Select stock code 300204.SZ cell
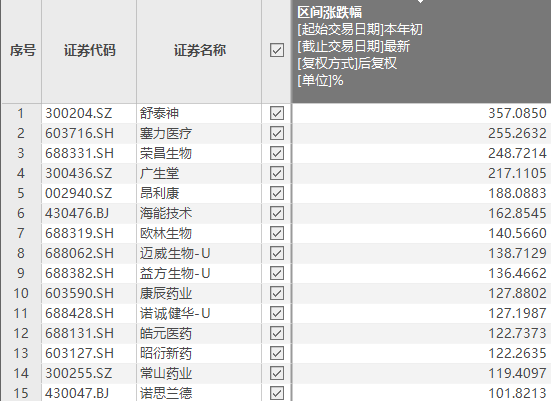Screen dimensions: 551x401 click(x=89, y=114)
